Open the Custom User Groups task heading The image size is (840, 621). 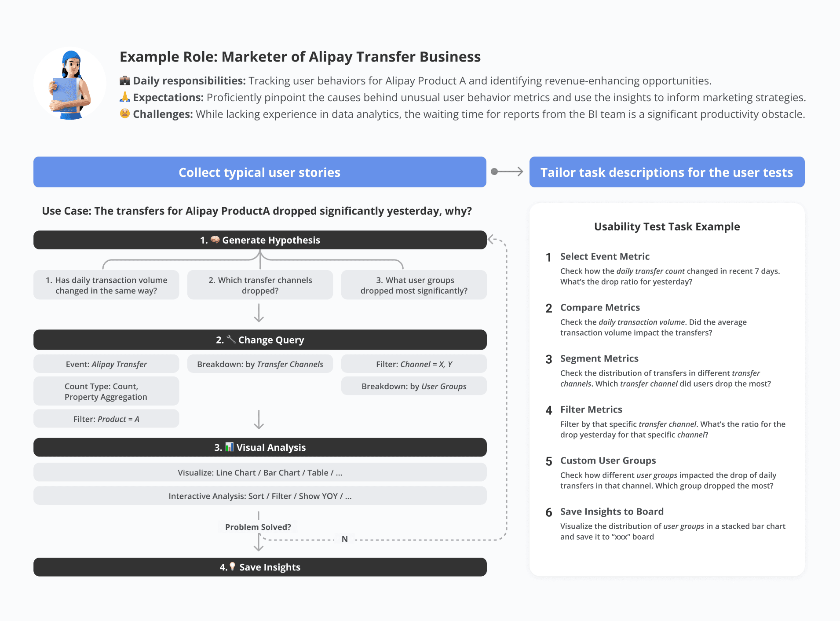click(608, 460)
